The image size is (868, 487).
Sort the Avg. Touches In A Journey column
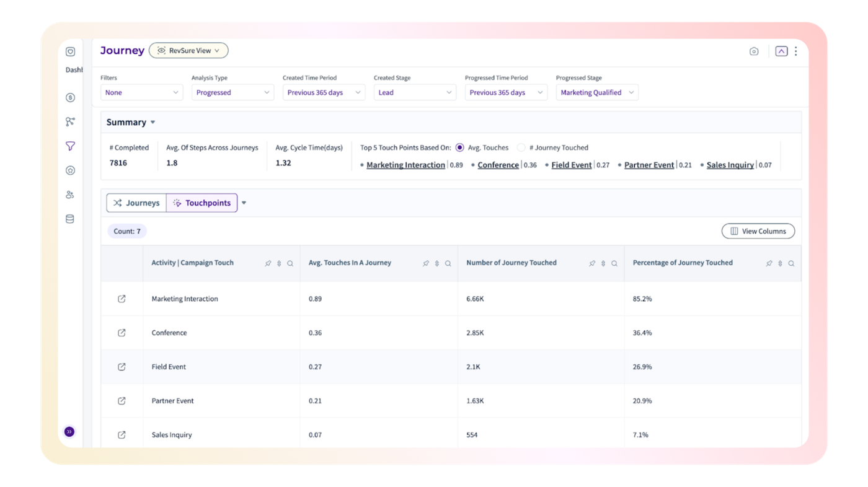[x=437, y=263]
